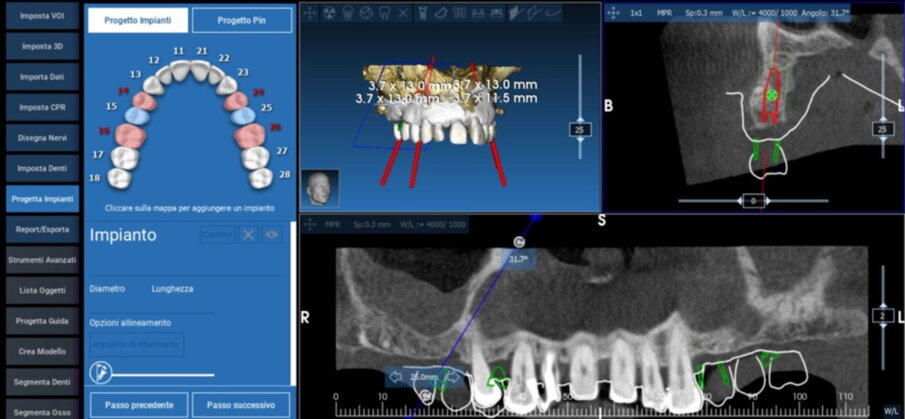This screenshot has height=419, width=905.
Task: Select tooth 16 on the dental map
Action: pos(129,134)
